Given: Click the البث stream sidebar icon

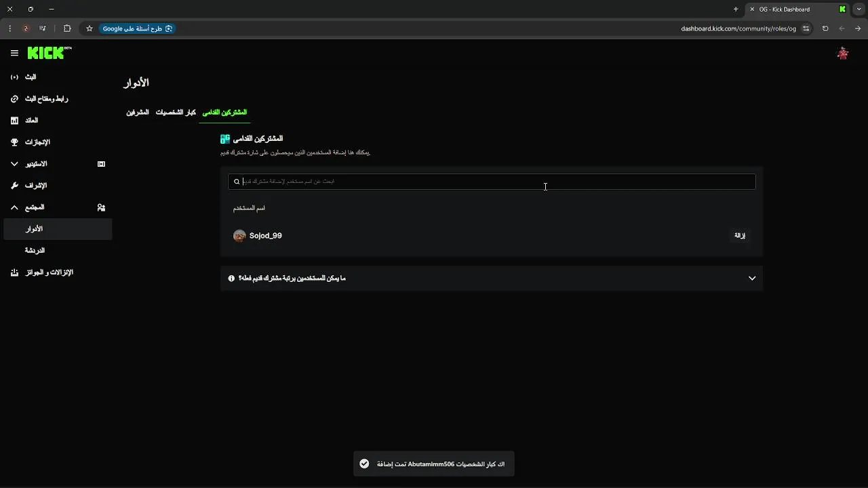Looking at the screenshot, I should pos(15,77).
